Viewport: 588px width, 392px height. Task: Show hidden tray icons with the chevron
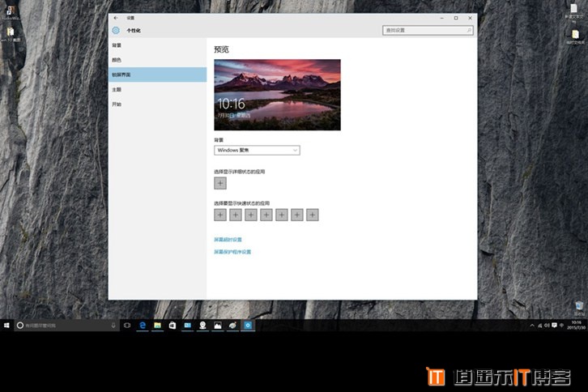[532, 326]
